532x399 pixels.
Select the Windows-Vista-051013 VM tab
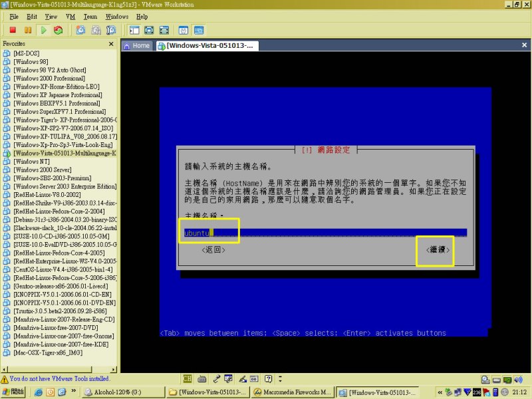click(x=207, y=46)
